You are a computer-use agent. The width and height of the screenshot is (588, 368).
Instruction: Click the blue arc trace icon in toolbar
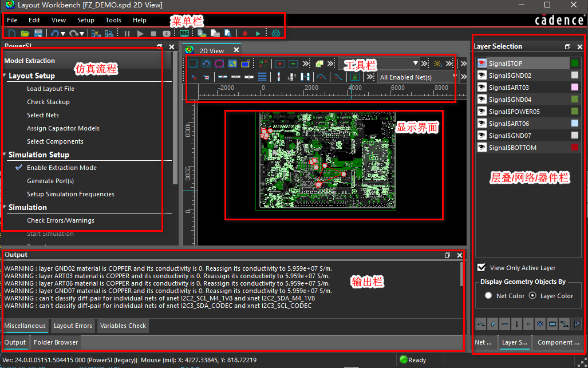pyautogui.click(x=321, y=77)
